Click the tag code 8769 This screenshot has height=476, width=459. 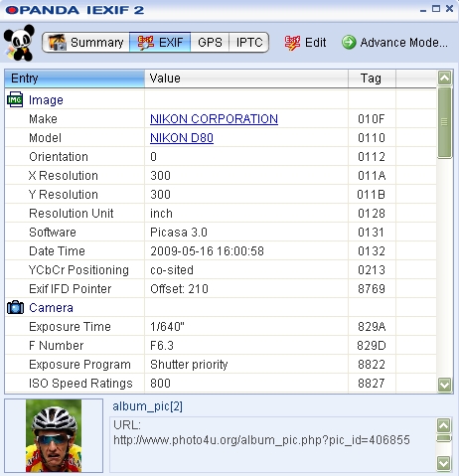(372, 289)
